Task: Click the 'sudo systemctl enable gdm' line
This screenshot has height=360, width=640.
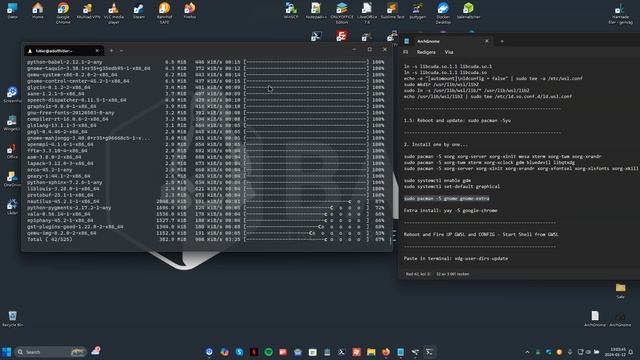Action: coord(437,180)
